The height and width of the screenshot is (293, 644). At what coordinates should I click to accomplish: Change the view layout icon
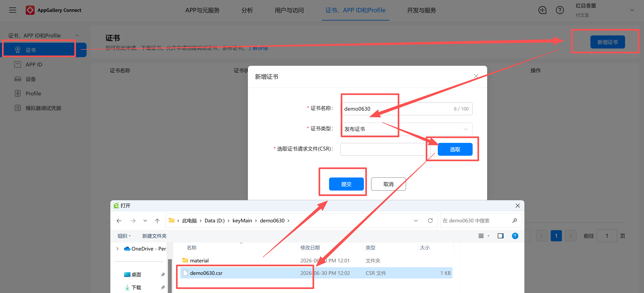click(x=481, y=236)
